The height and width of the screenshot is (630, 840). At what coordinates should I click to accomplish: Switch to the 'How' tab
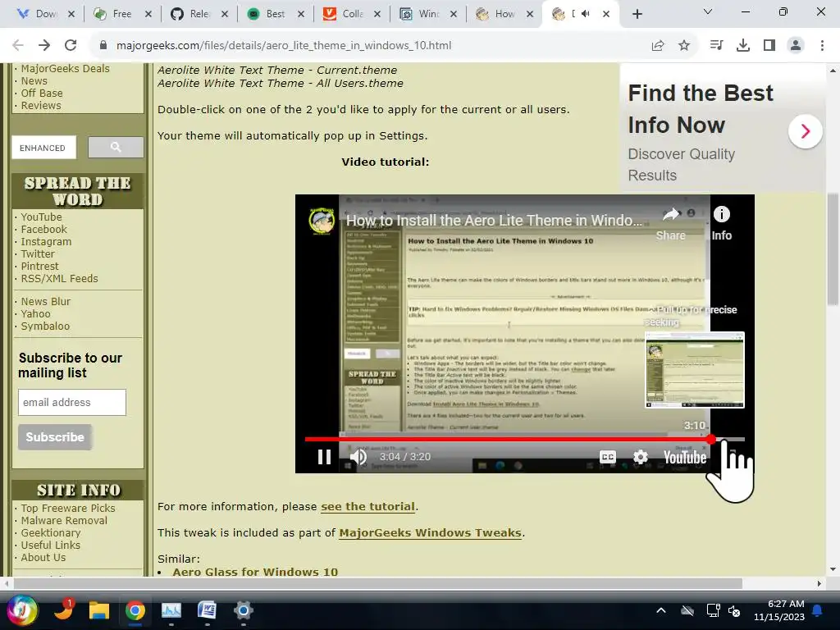coord(504,14)
